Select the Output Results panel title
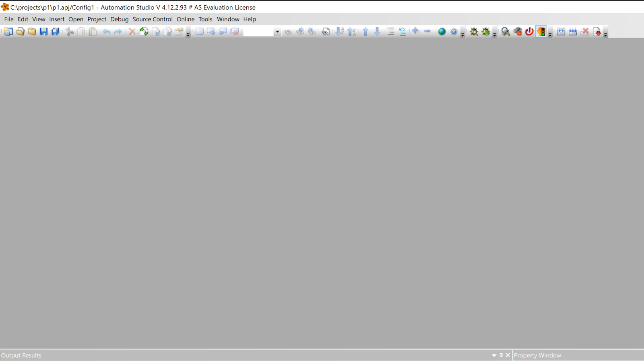Screen dimensions: 644x361 [21, 355]
